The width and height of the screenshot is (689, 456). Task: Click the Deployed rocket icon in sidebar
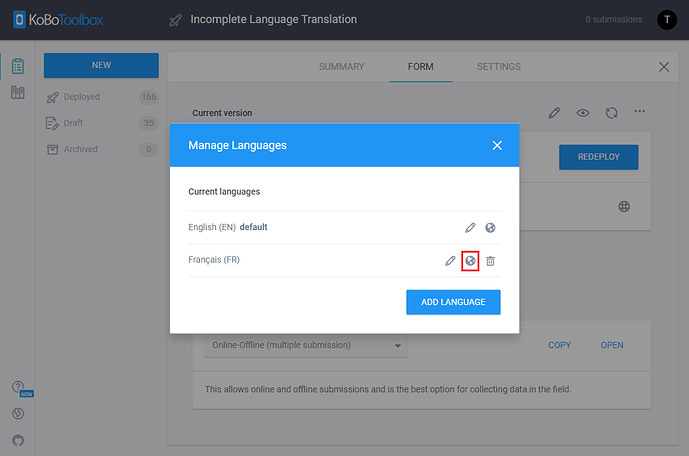(x=52, y=97)
